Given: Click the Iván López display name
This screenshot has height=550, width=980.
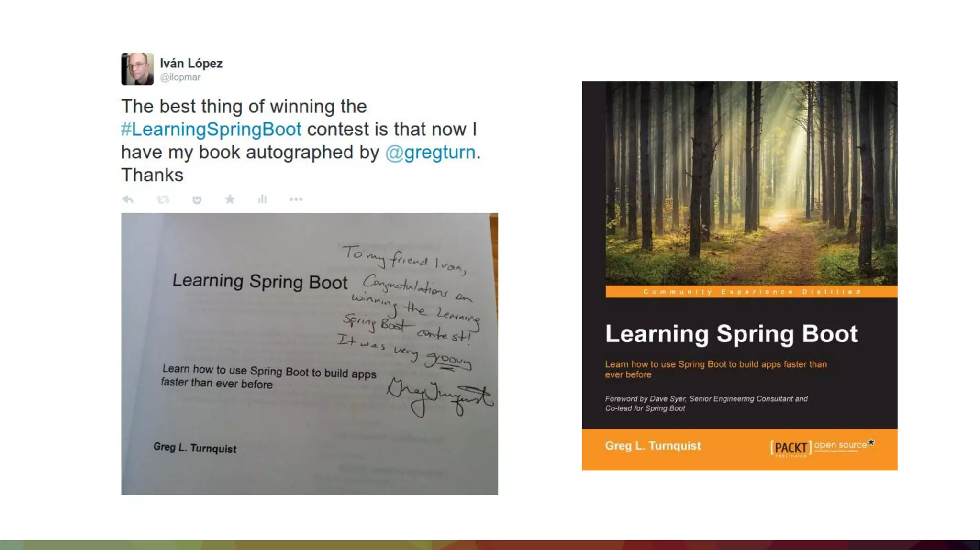Looking at the screenshot, I should [191, 63].
